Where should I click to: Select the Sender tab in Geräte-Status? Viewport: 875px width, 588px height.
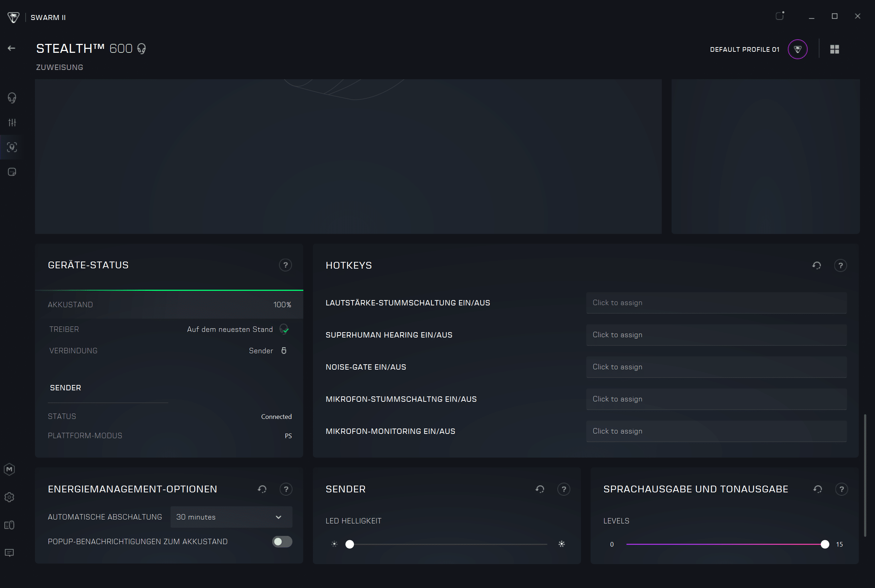pyautogui.click(x=66, y=388)
